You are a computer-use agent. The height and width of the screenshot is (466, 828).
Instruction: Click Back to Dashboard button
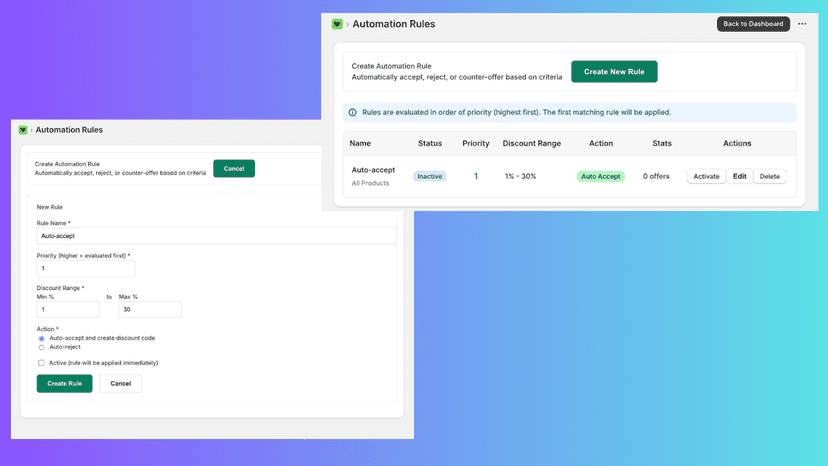(753, 24)
